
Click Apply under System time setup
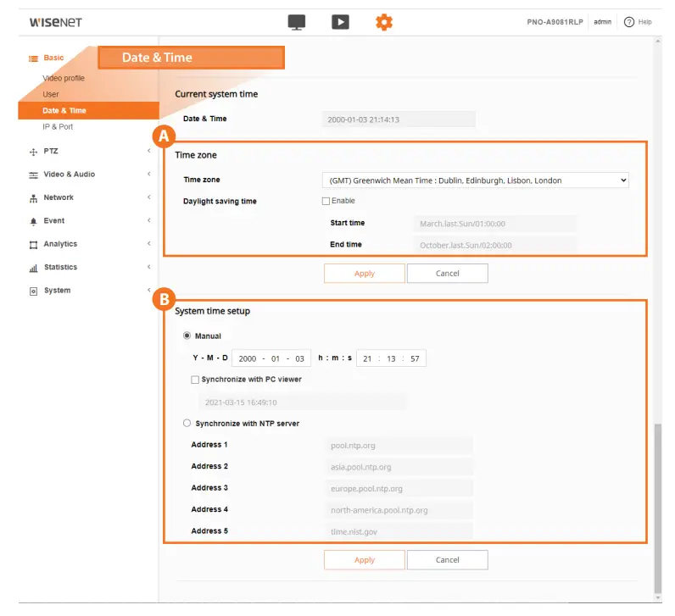tap(364, 559)
